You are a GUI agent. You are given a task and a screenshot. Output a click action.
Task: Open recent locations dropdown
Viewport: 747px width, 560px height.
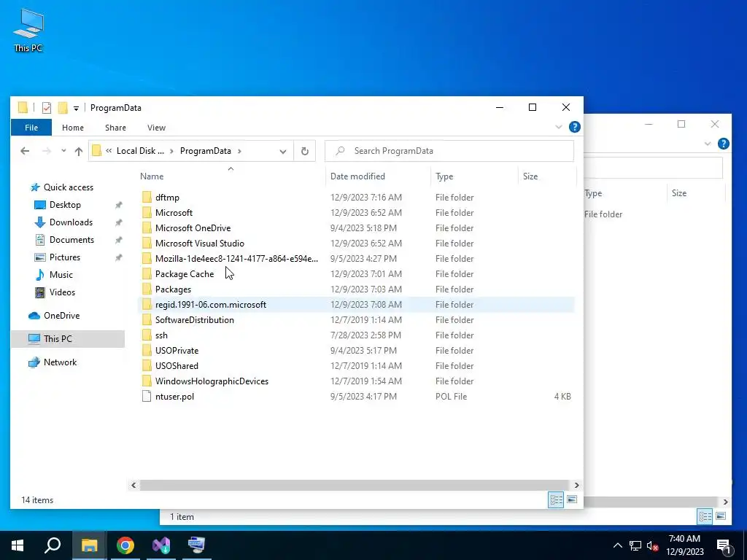coord(63,151)
